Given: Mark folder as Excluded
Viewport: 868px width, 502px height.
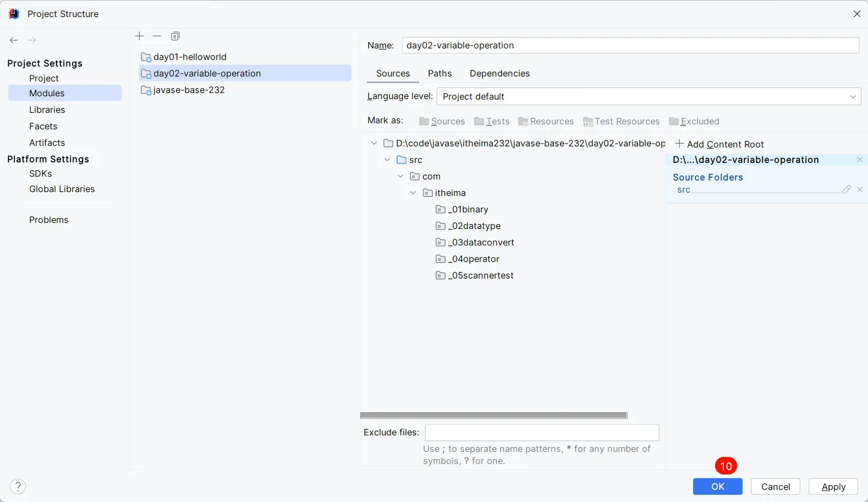Looking at the screenshot, I should coord(694,121).
